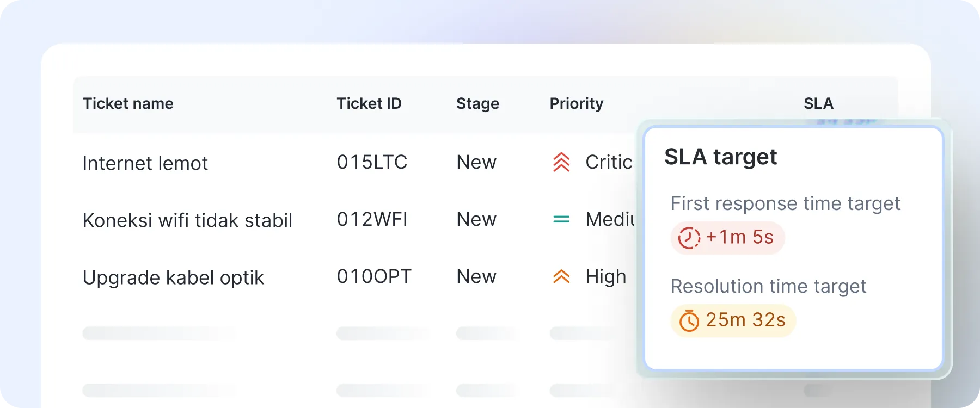Open the Upgrade kabel optik ticket
Screen dimensions: 980x408
tap(173, 278)
